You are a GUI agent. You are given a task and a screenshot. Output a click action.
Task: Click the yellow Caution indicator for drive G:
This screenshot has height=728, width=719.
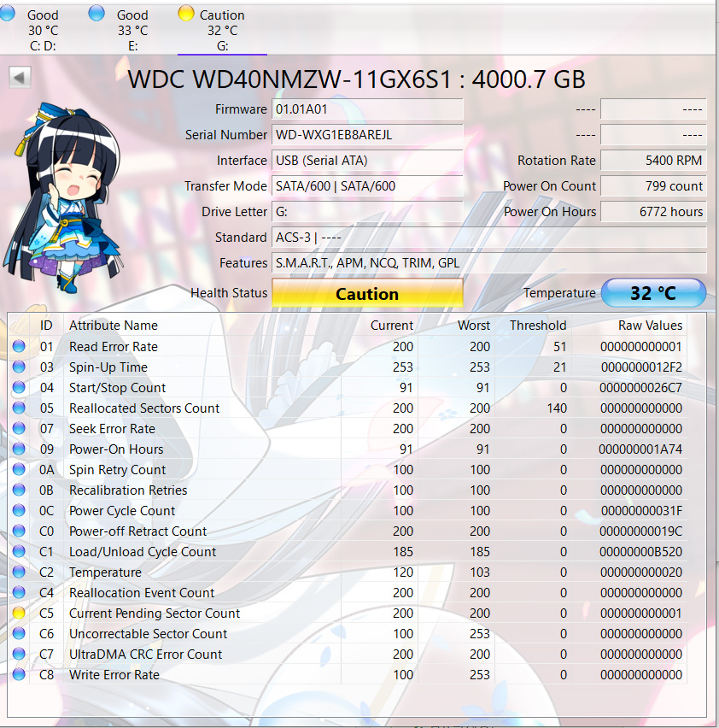coord(185,13)
